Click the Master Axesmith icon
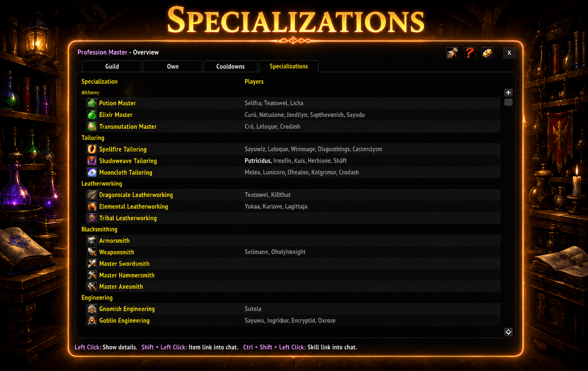This screenshot has height=371, width=588. (92, 286)
